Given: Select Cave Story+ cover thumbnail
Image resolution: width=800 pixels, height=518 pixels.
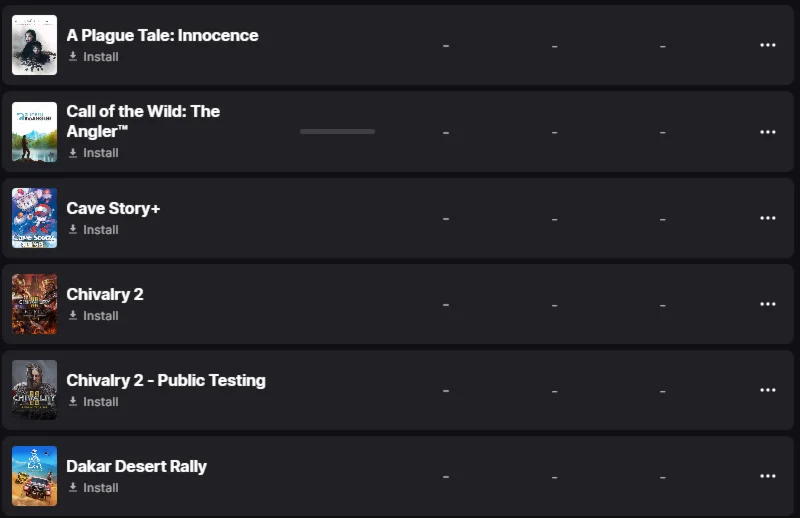Looking at the screenshot, I should point(35,218).
